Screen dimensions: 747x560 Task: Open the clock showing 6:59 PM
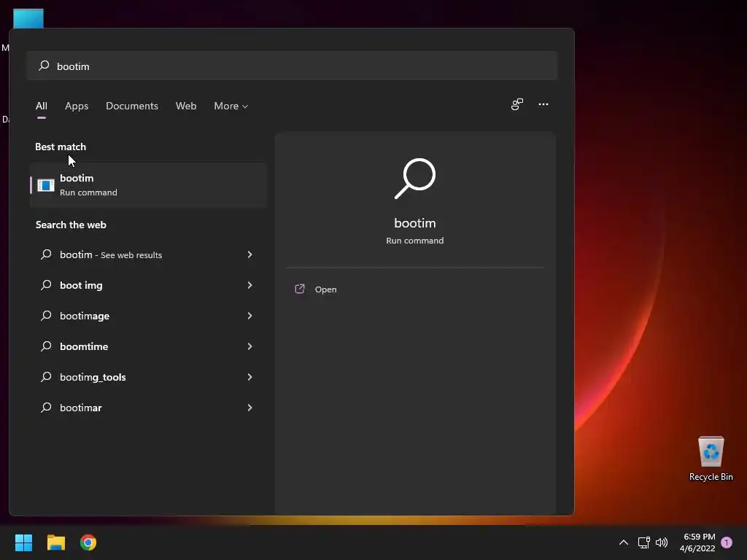[697, 542]
